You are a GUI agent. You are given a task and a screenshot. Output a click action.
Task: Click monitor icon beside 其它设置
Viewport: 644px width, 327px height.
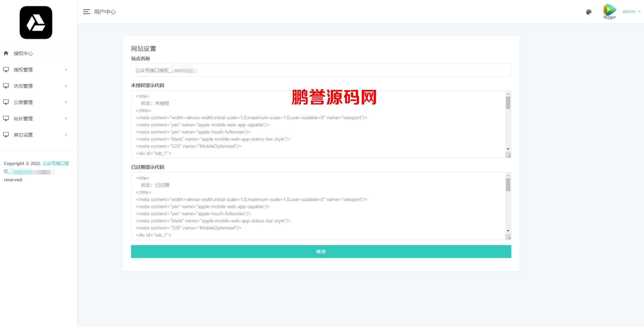click(x=6, y=135)
